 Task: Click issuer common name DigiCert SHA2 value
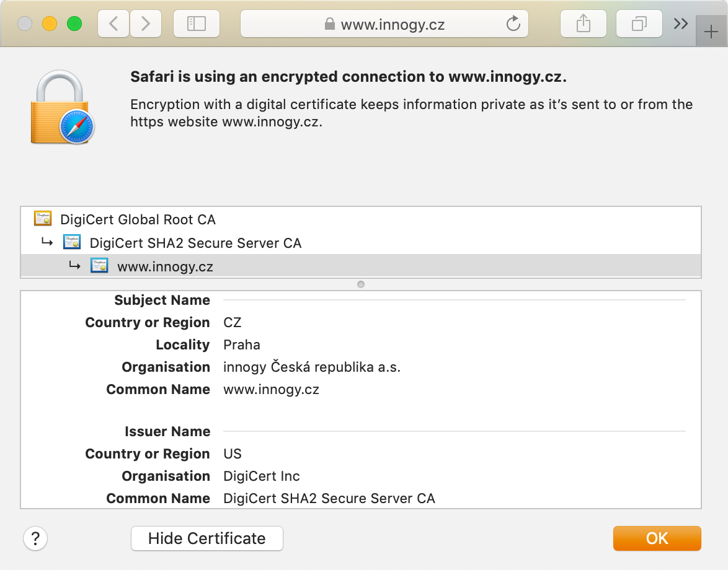click(329, 498)
